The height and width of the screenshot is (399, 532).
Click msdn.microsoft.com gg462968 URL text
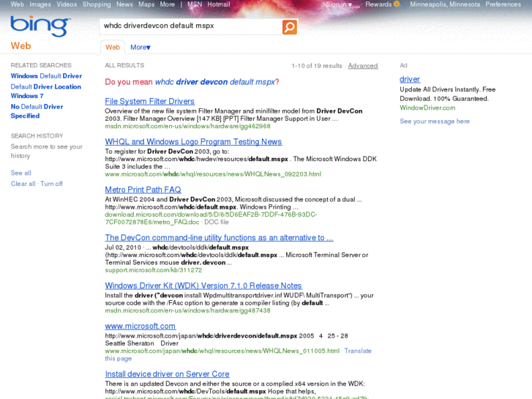click(187, 126)
